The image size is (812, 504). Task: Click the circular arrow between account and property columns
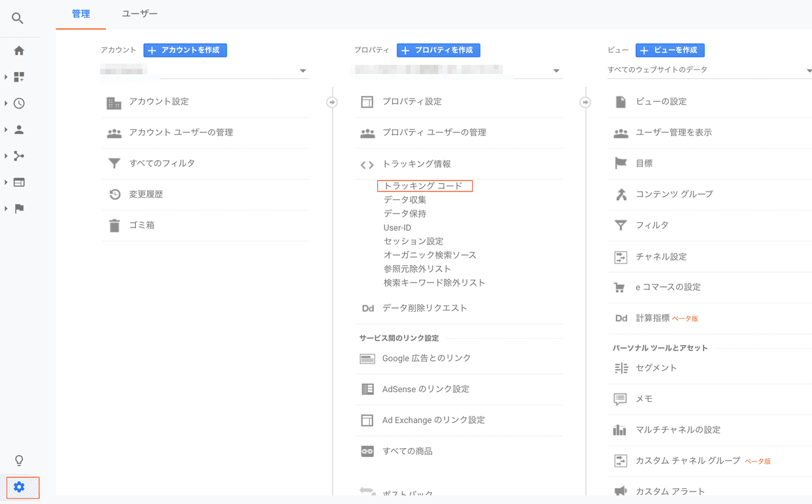(x=332, y=101)
